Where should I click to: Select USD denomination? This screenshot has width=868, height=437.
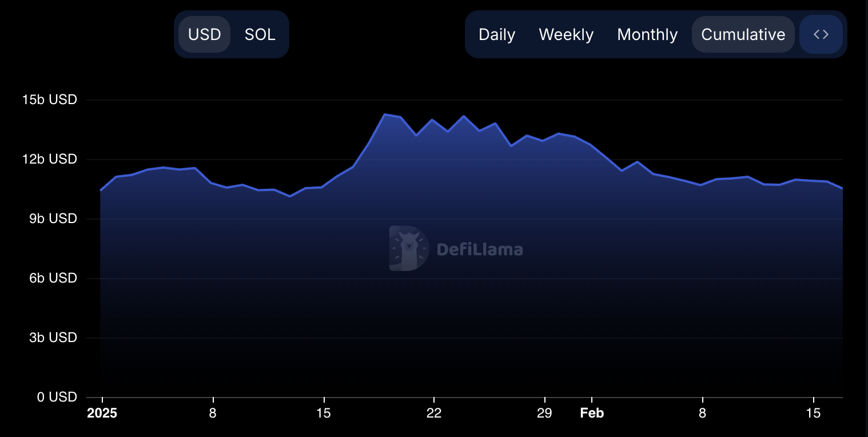coord(204,35)
